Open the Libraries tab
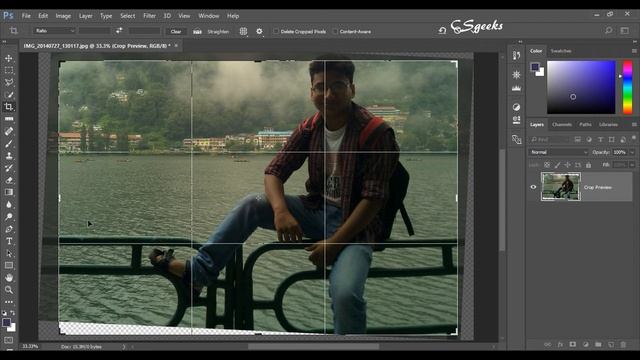This screenshot has height=360, width=640. [608, 124]
